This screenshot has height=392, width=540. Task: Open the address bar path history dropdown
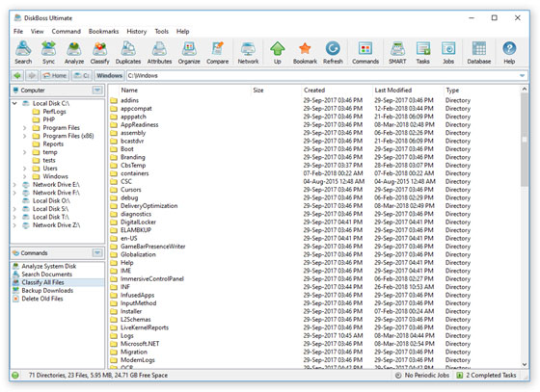click(522, 75)
